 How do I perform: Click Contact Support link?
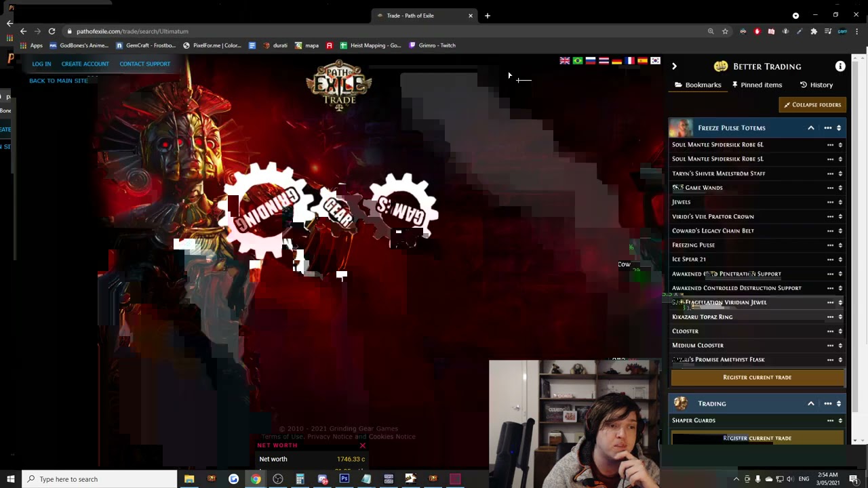pos(144,64)
